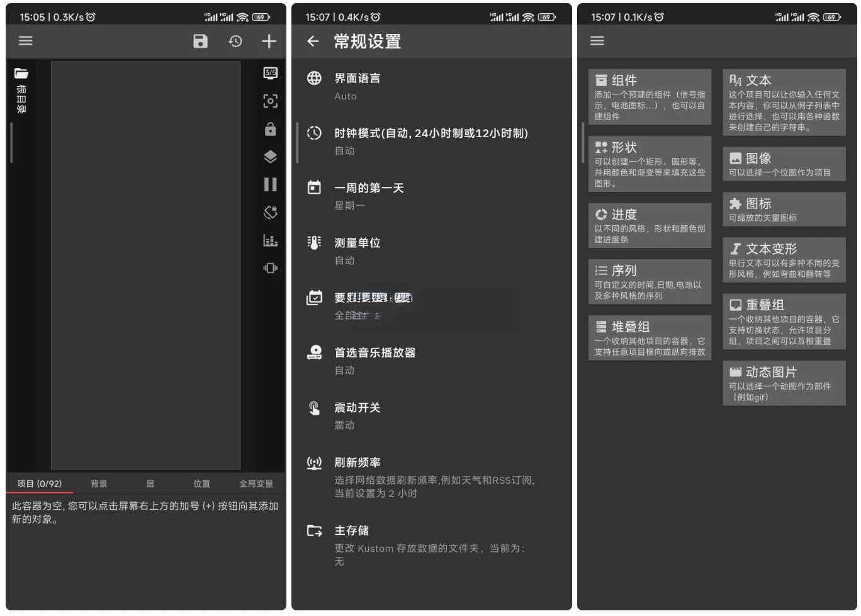Tap the 3/5 screen count icon
Image resolution: width=861 pixels, height=616 pixels.
[x=271, y=74]
